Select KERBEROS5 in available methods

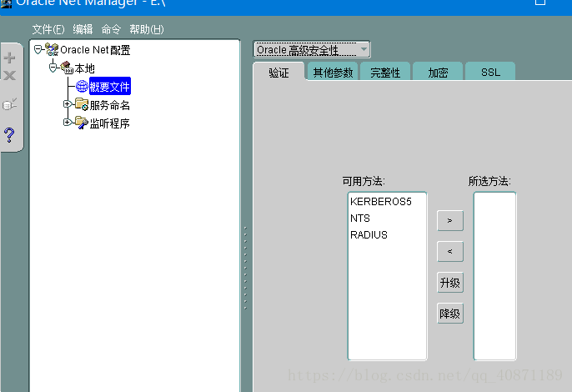381,202
